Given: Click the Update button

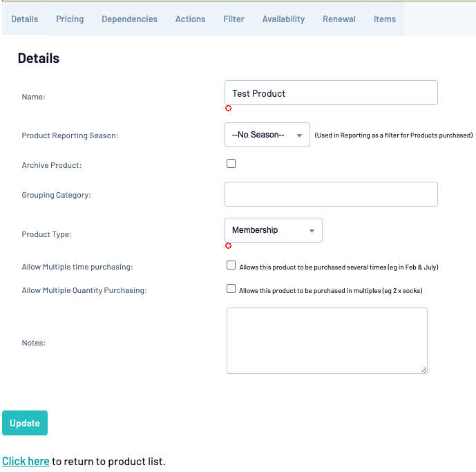Looking at the screenshot, I should tap(25, 423).
